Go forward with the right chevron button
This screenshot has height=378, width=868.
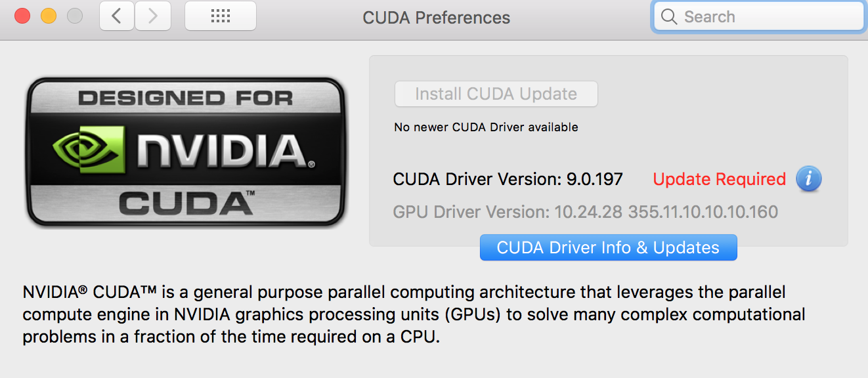click(153, 16)
